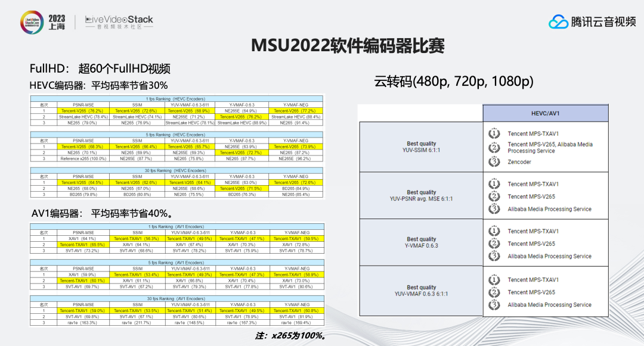Click the Tencent-V265 (77.2%) cell
This screenshot has width=644, height=346.
(295, 111)
